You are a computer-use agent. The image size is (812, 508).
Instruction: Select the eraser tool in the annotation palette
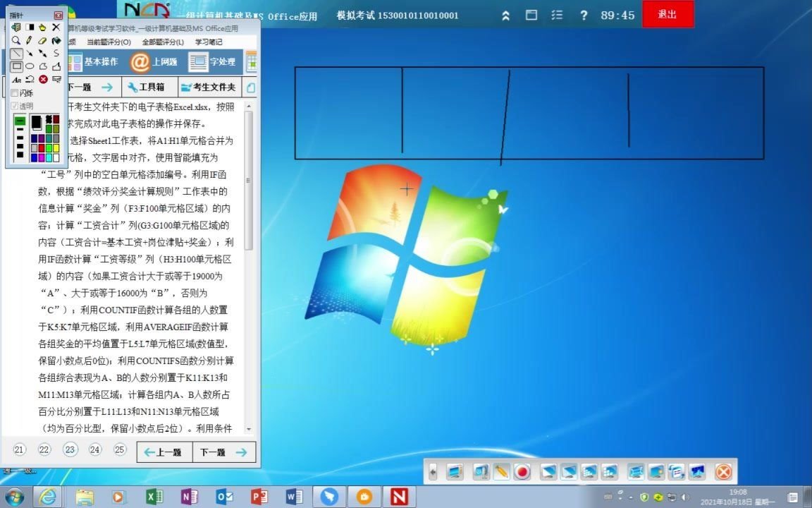42,40
